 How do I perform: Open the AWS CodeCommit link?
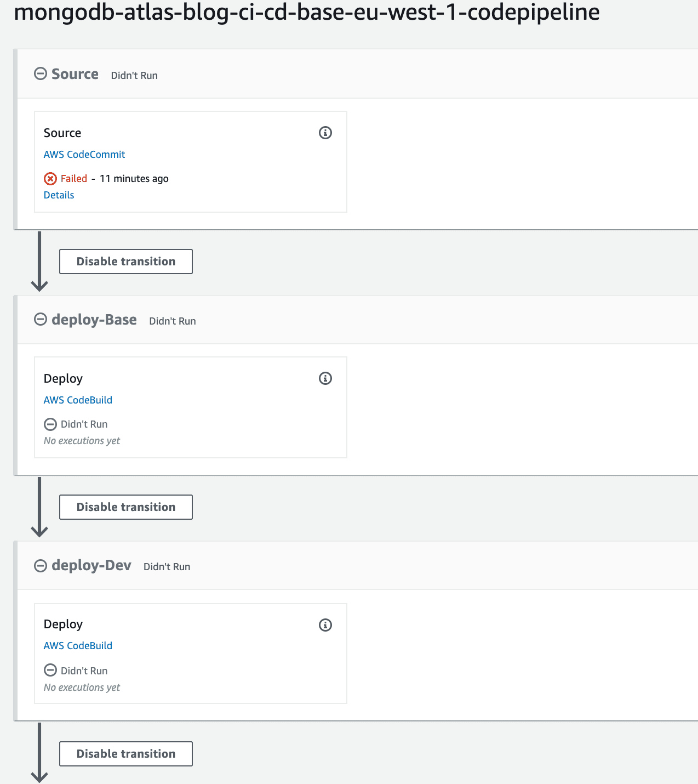(84, 155)
